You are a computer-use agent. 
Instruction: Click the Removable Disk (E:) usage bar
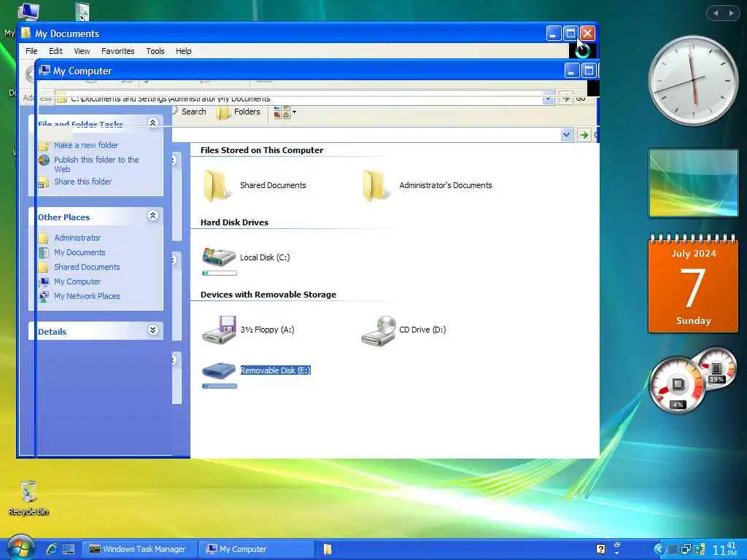(220, 386)
